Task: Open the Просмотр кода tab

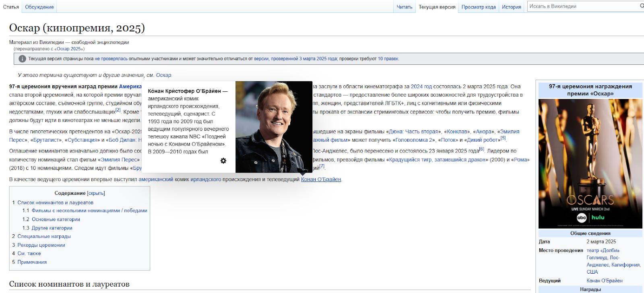Action: click(478, 7)
